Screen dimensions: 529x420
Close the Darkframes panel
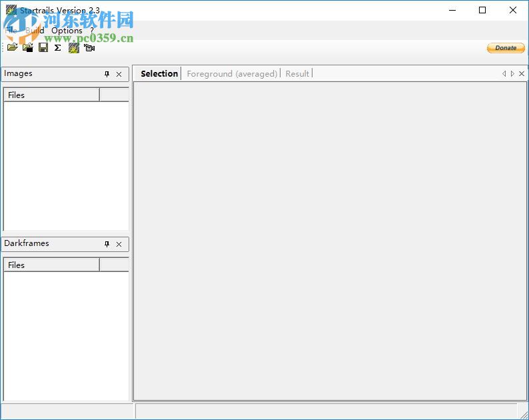click(119, 244)
